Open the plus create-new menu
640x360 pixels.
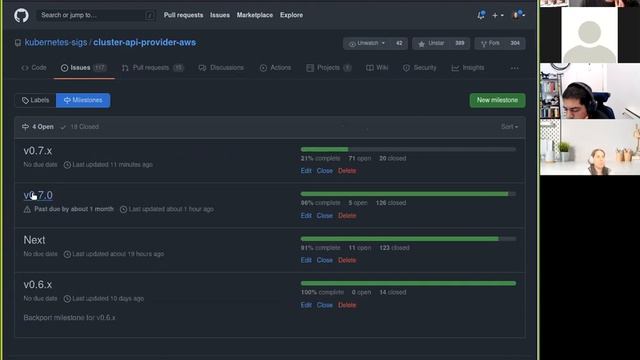click(x=498, y=16)
